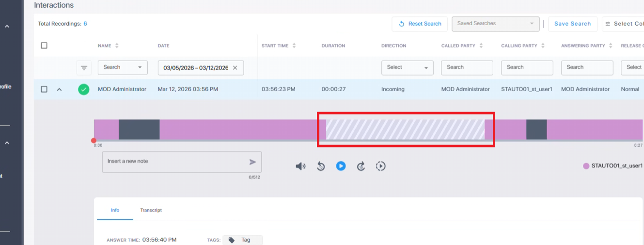Click the Reset Search button
The image size is (644, 245).
[420, 24]
